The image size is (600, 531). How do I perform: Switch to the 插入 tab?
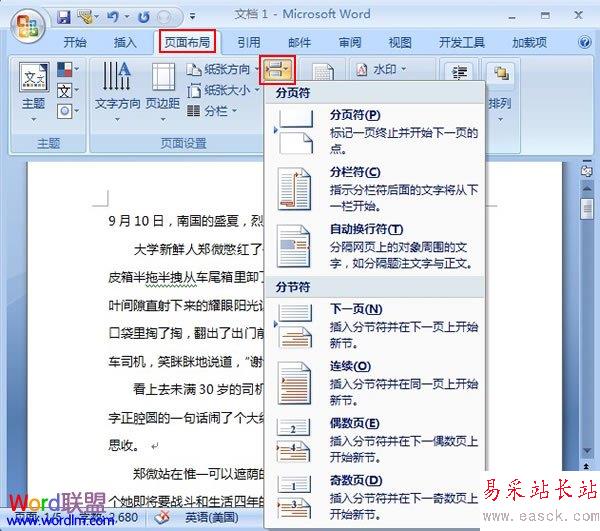(125, 42)
